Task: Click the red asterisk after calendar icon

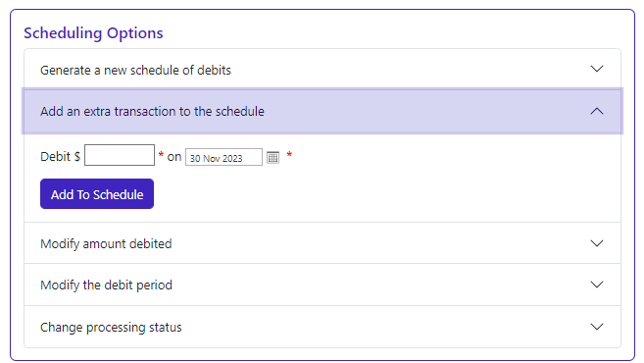Action: pyautogui.click(x=289, y=155)
